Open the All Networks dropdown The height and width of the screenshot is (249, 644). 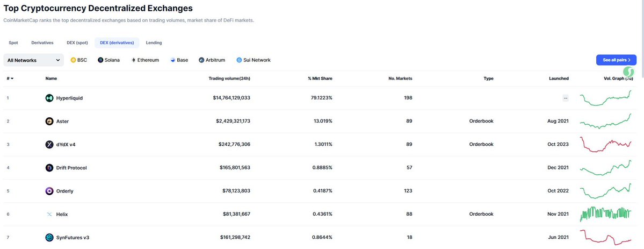(34, 60)
